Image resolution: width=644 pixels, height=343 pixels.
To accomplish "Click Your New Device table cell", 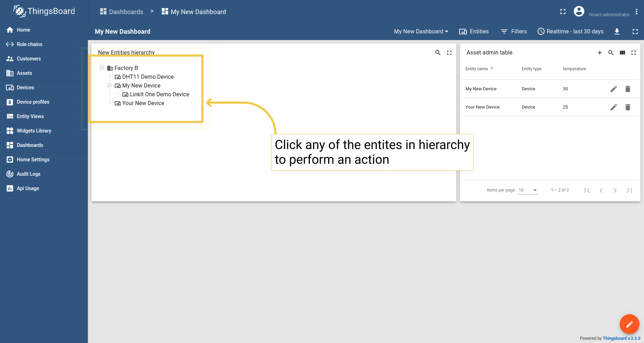I will (x=482, y=107).
